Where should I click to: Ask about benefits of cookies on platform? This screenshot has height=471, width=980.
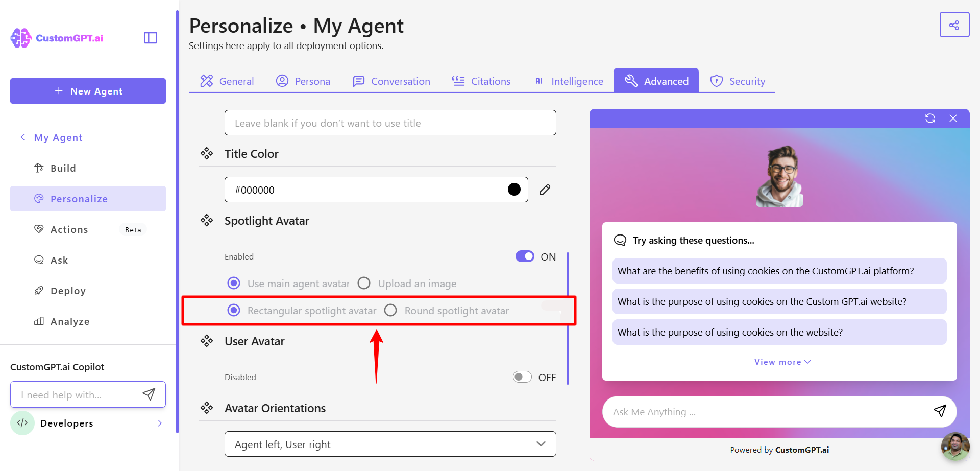point(779,271)
